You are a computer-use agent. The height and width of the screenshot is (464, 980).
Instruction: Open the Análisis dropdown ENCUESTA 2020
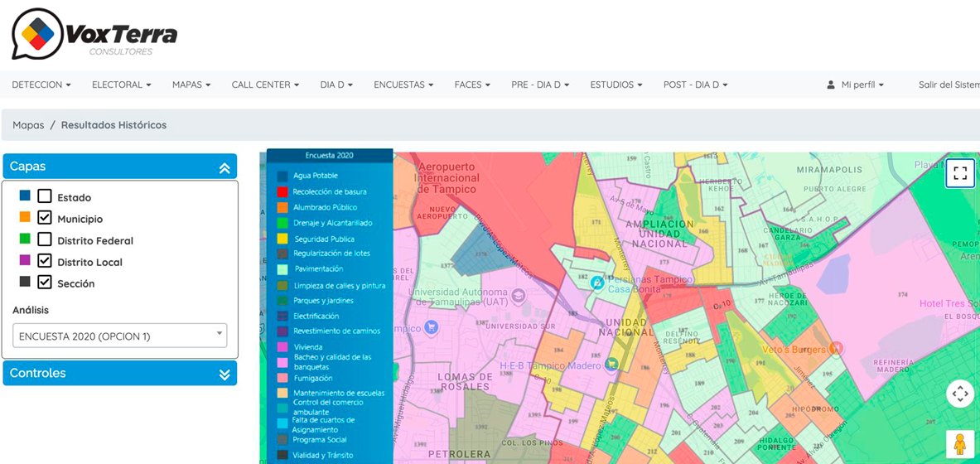coord(119,336)
